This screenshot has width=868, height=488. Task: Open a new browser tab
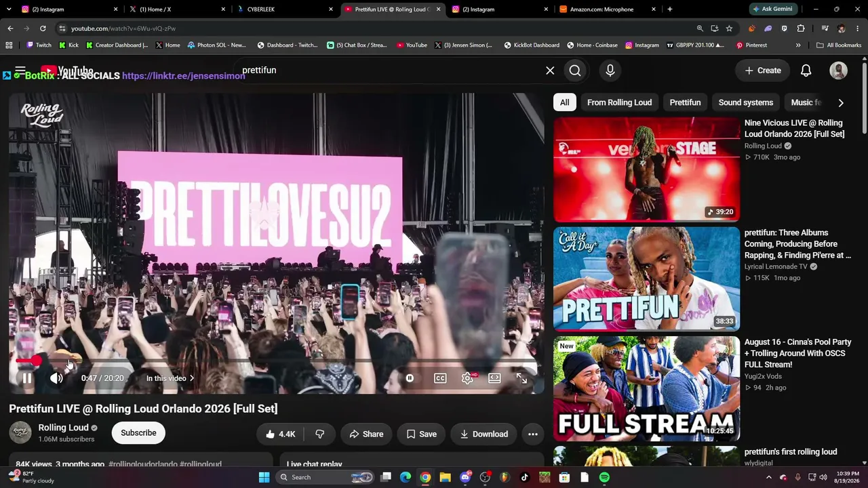670,9
